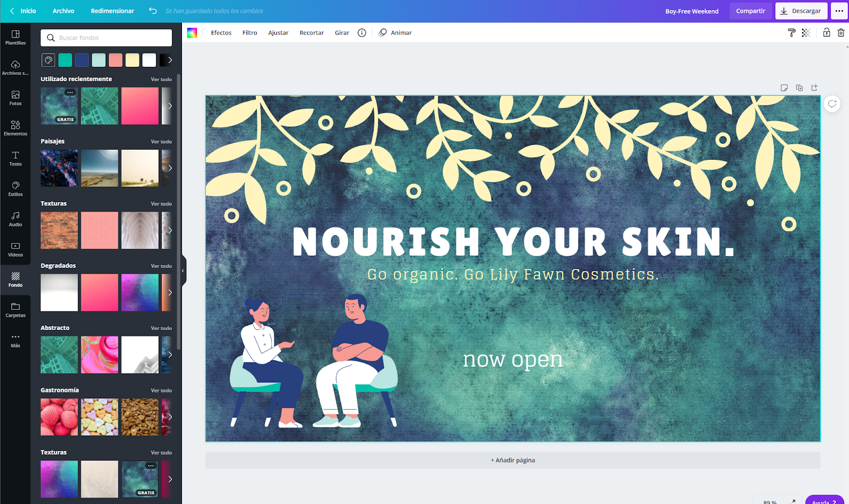
Task: Show more Utilizado recientemente backgrounds arrow
Action: tap(170, 106)
